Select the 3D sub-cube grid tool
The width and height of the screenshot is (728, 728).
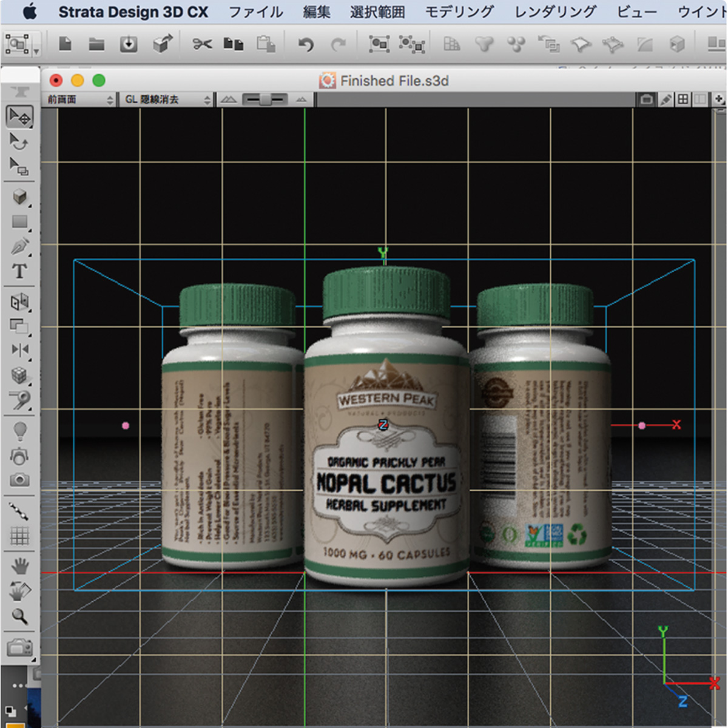(x=19, y=375)
